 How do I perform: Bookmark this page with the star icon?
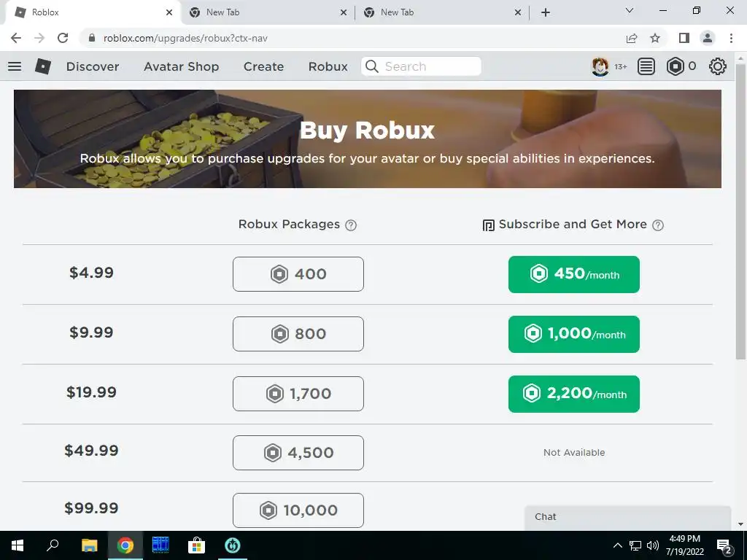pos(655,38)
